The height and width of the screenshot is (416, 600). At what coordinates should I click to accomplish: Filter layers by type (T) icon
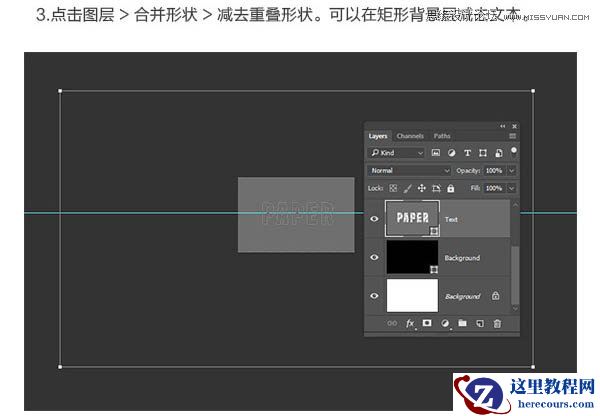(467, 153)
